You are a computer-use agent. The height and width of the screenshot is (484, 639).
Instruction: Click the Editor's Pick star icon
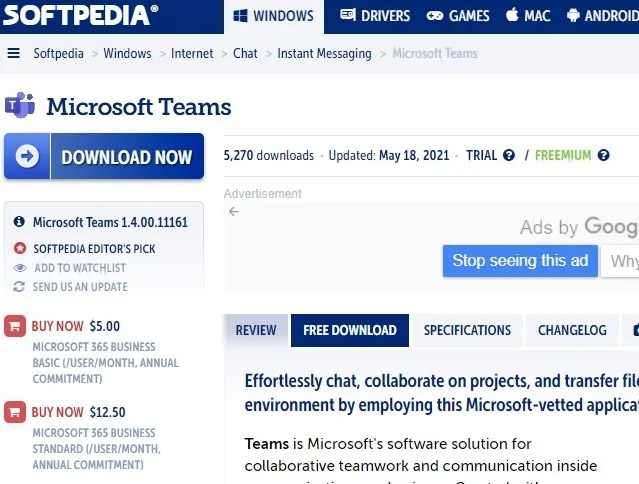pos(20,248)
